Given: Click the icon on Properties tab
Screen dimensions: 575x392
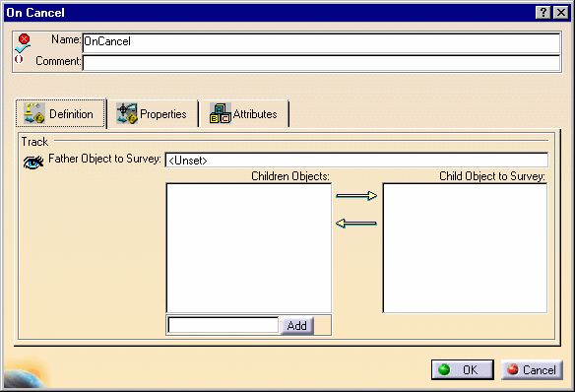Looking at the screenshot, I should pos(126,113).
